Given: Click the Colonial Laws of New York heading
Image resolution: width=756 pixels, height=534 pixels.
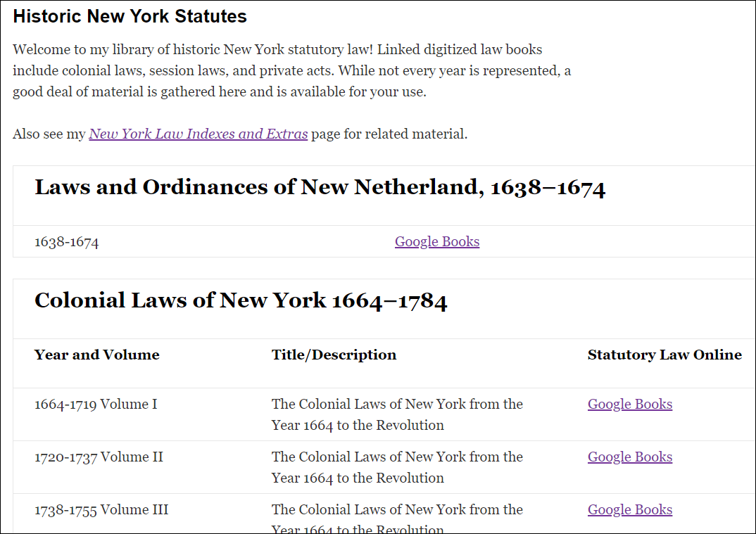Looking at the screenshot, I should (x=241, y=300).
